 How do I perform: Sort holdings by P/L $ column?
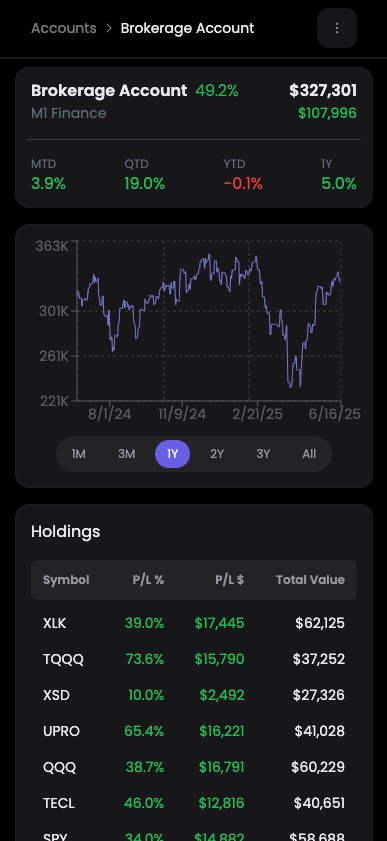(230, 580)
